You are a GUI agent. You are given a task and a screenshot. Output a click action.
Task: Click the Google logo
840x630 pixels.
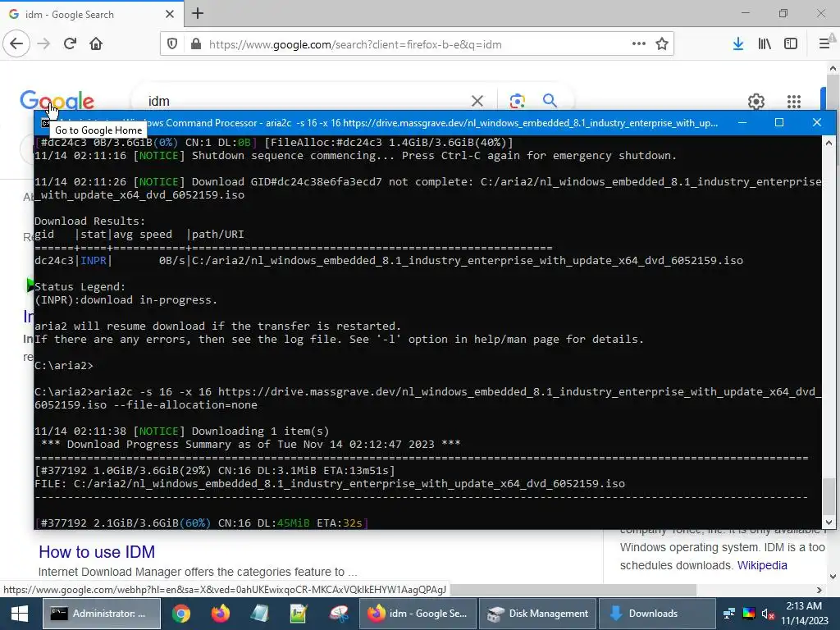[x=57, y=101]
